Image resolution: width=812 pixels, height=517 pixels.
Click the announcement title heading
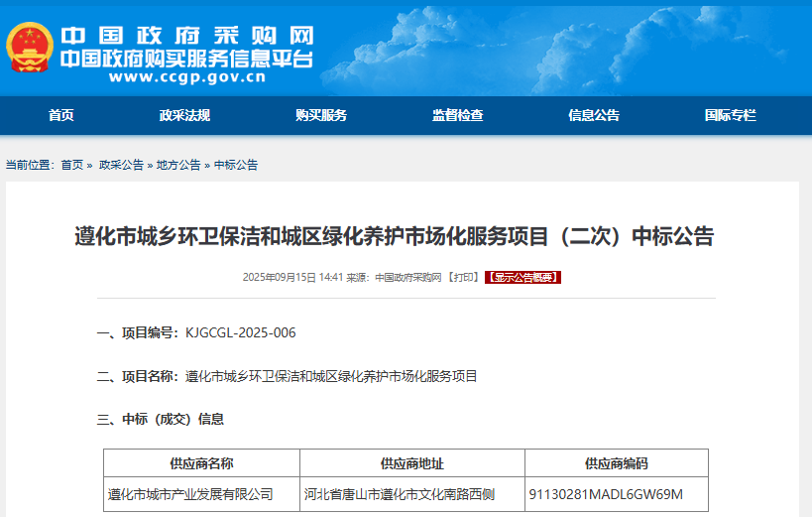coord(395,236)
